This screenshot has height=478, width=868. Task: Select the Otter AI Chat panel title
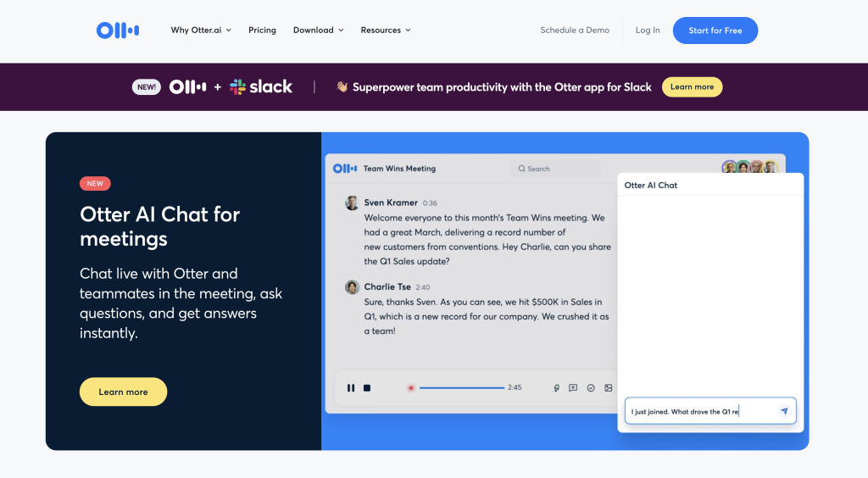(x=650, y=186)
